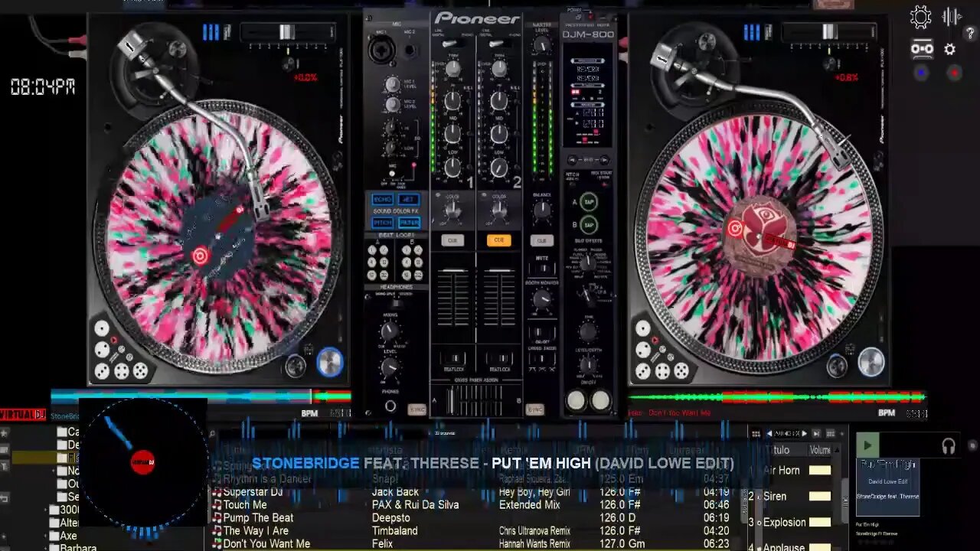
Task: Tap the beat effect B TAP button
Action: [588, 225]
